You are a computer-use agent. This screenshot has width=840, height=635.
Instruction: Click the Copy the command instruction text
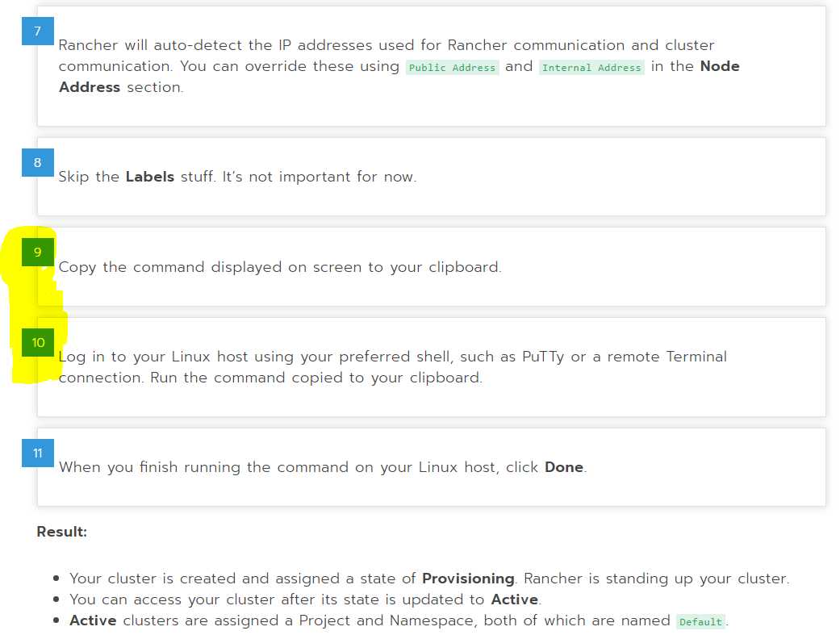(x=280, y=267)
